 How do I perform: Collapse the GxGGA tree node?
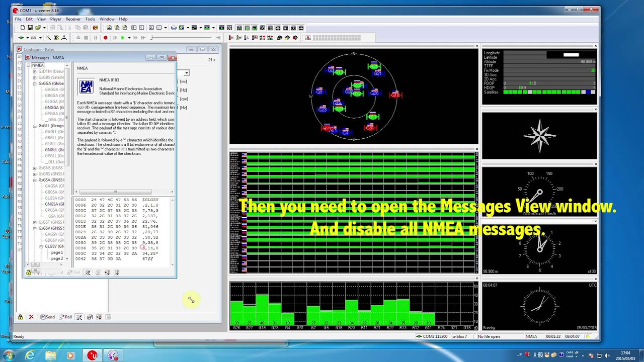(35, 83)
